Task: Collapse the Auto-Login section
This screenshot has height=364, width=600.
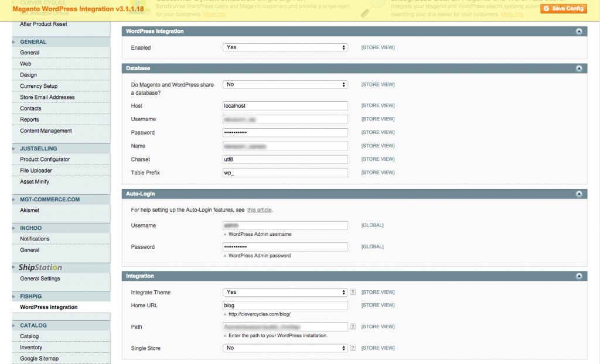Action: pos(579,194)
